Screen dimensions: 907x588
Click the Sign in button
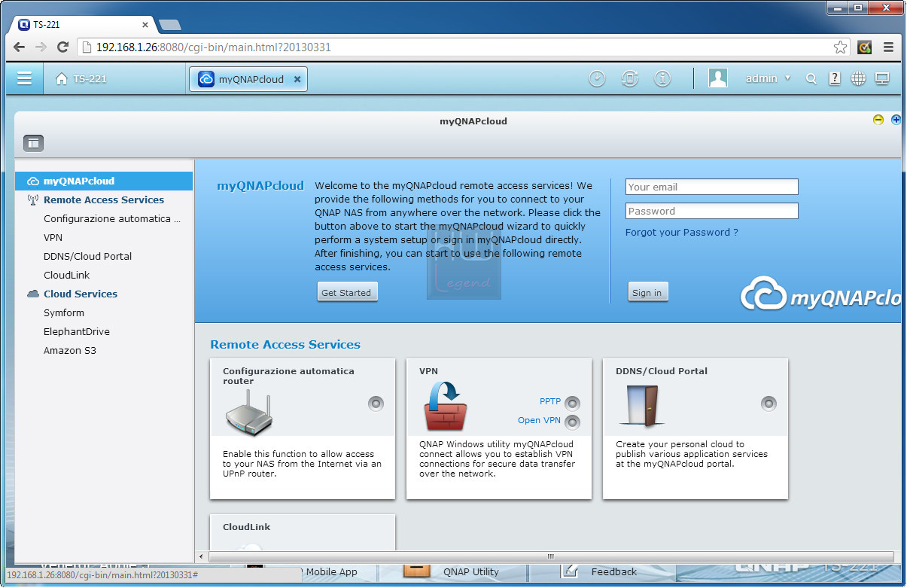(647, 292)
